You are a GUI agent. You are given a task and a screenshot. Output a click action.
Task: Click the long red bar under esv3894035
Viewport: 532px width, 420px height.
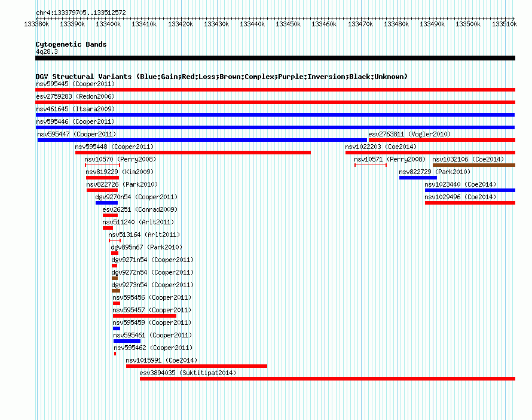point(328,379)
